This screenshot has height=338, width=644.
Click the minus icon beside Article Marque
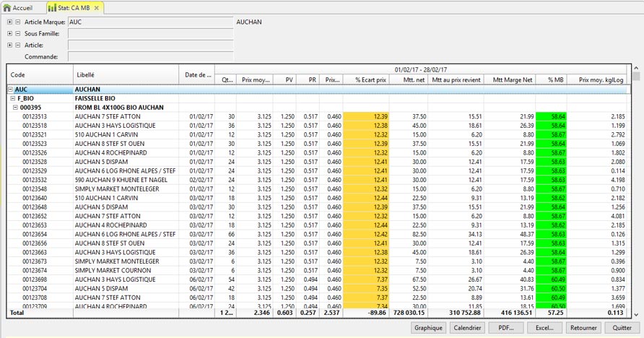(17, 22)
